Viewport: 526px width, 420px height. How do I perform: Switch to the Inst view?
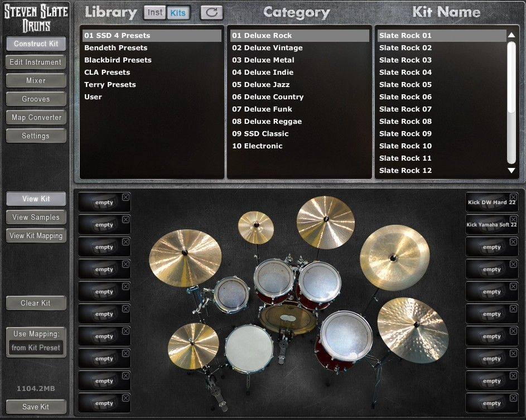154,12
